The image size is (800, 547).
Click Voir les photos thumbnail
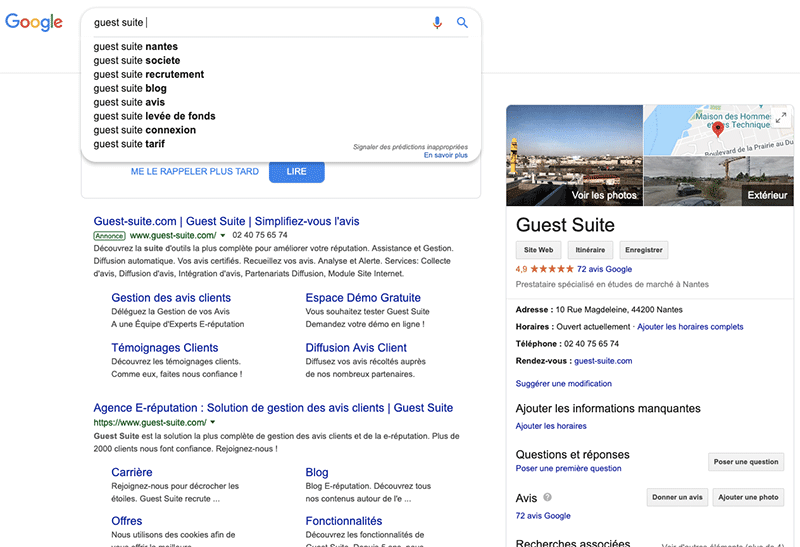pos(574,156)
